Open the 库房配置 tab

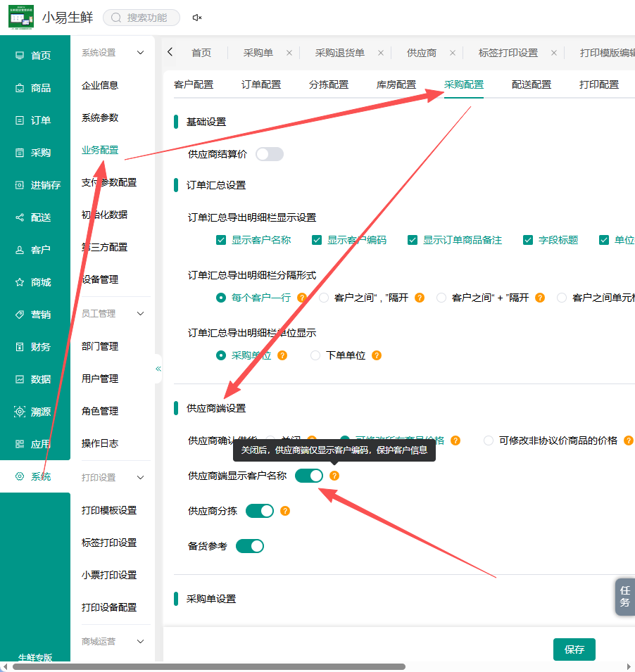coord(396,84)
